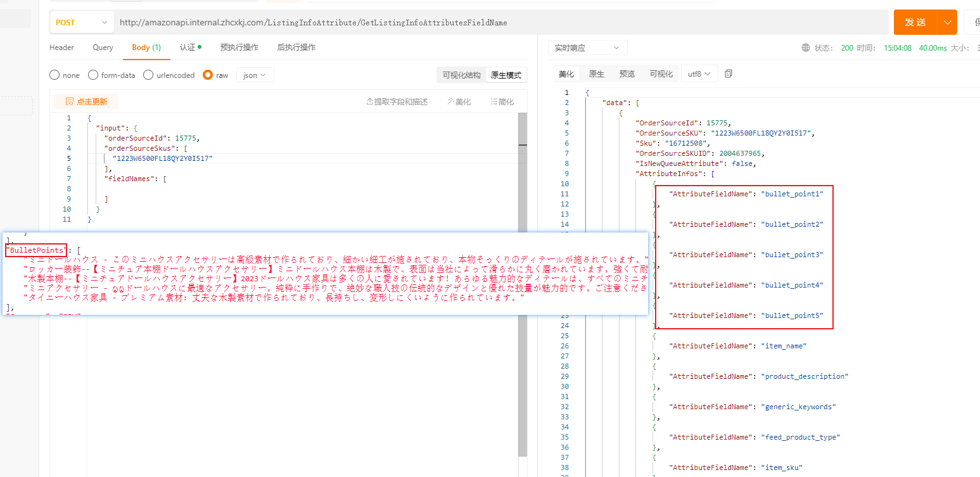Screen dimensions: 980x477
Task: Select the response 美化 tab
Action: [566, 74]
